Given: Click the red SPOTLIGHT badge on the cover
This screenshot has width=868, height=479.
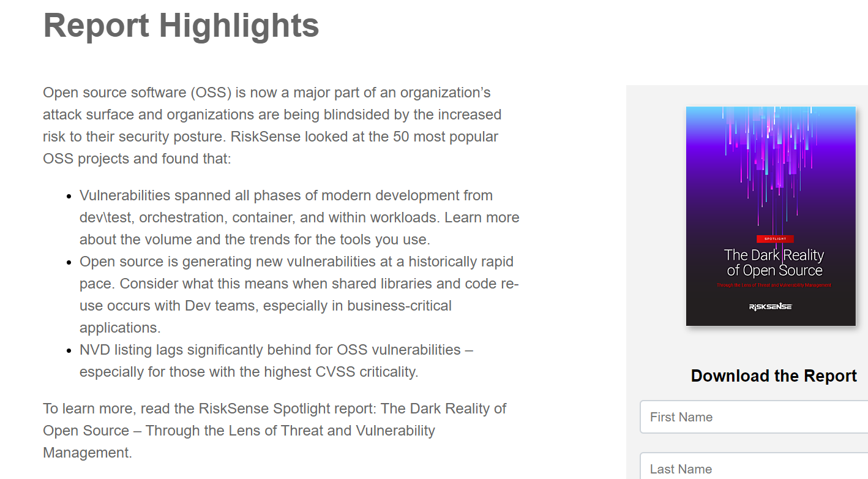Looking at the screenshot, I should pos(775,238).
